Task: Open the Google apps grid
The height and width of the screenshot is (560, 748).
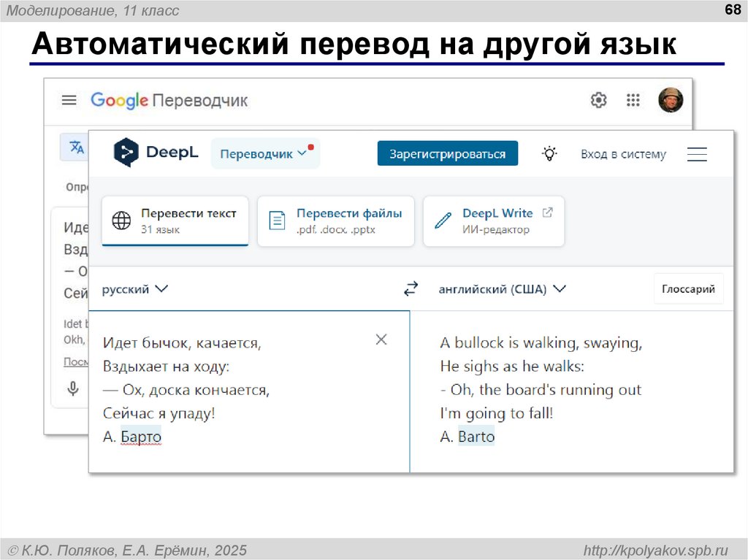Action: pos(633,100)
